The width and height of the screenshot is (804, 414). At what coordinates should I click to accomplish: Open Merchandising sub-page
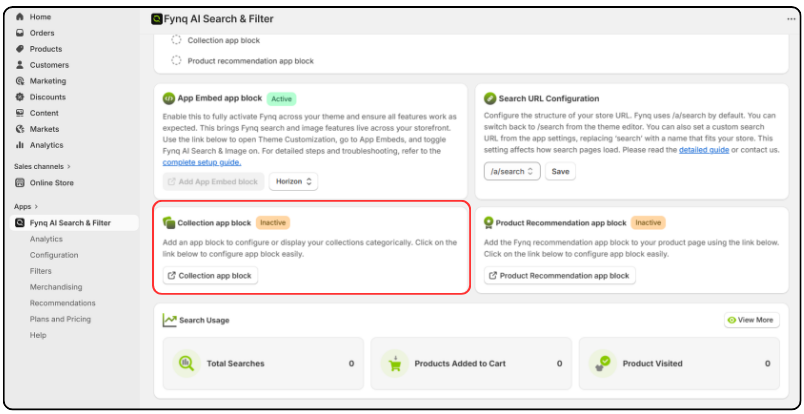[x=56, y=287]
